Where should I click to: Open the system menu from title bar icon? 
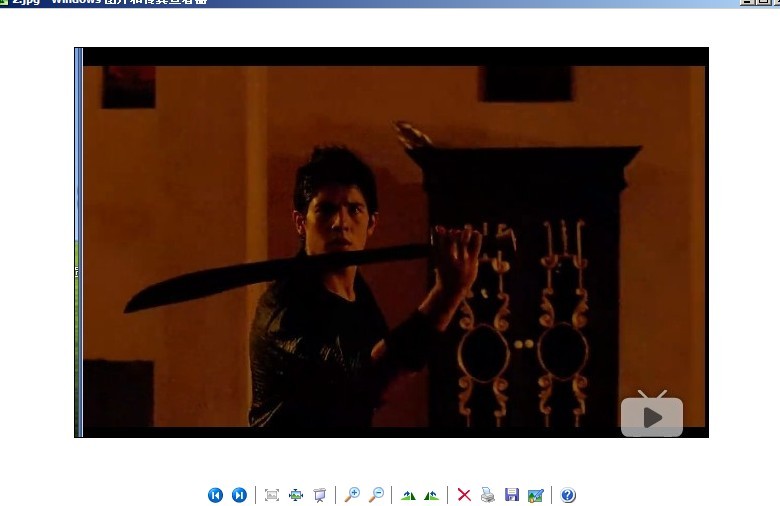point(4,3)
